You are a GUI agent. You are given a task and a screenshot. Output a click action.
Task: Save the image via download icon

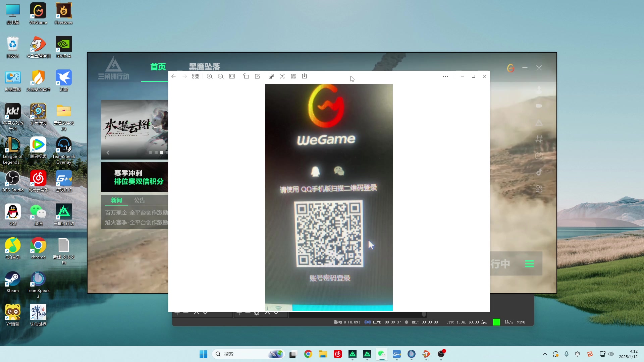(304, 76)
